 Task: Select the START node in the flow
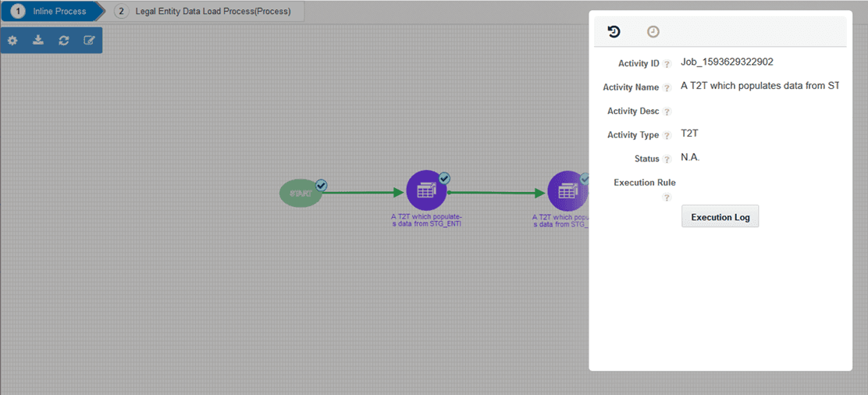tap(301, 194)
